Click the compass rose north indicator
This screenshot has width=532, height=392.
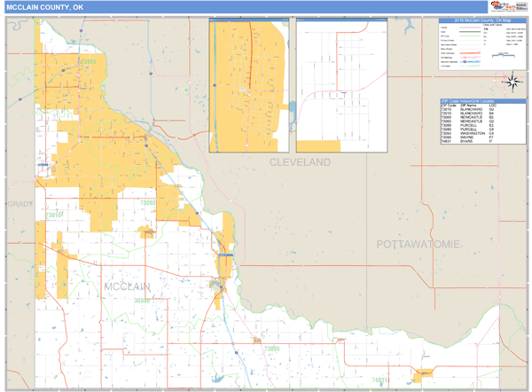tap(512, 82)
